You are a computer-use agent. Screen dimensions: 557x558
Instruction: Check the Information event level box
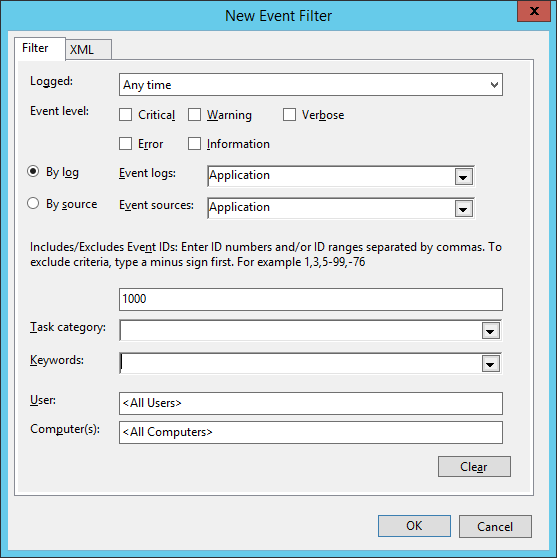point(194,144)
